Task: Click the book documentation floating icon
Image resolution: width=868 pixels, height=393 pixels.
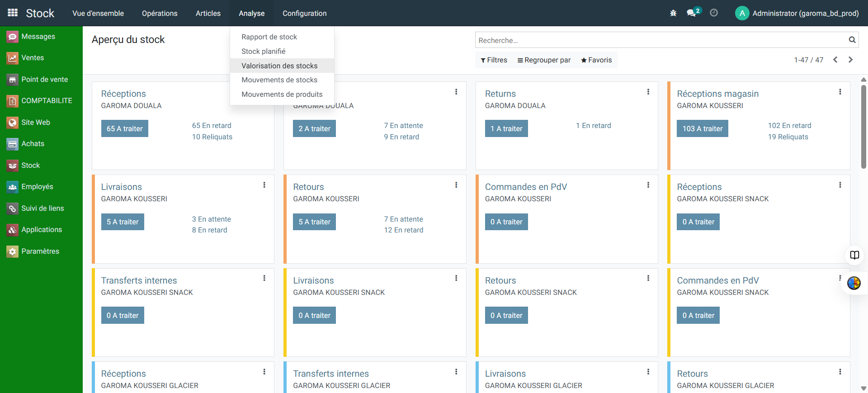Action: pyautogui.click(x=854, y=255)
